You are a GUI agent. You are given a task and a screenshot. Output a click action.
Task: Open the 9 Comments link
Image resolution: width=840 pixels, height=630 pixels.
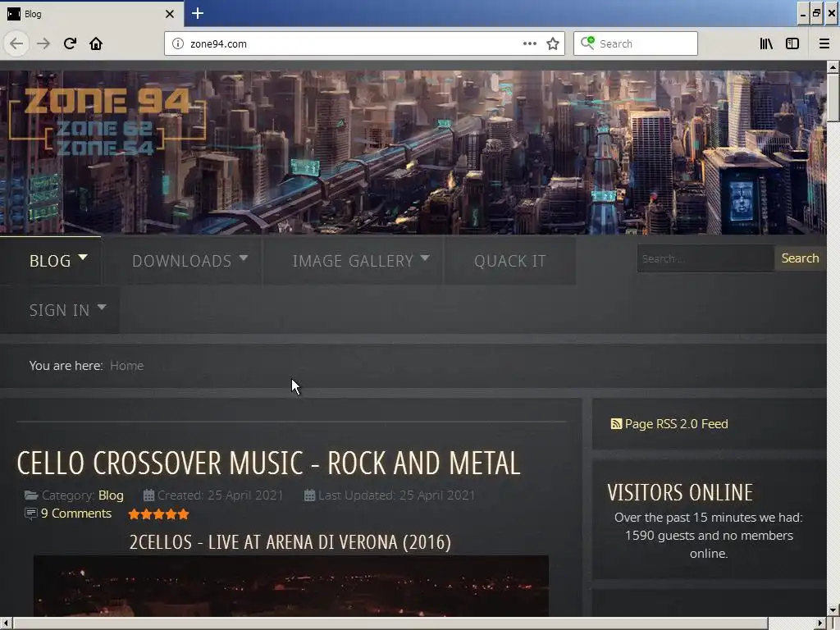[x=76, y=514]
